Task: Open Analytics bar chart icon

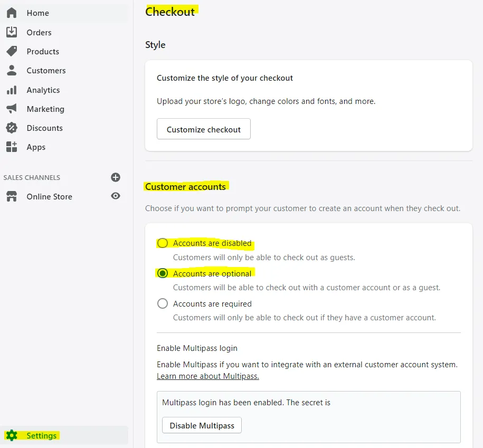Action: tap(12, 90)
